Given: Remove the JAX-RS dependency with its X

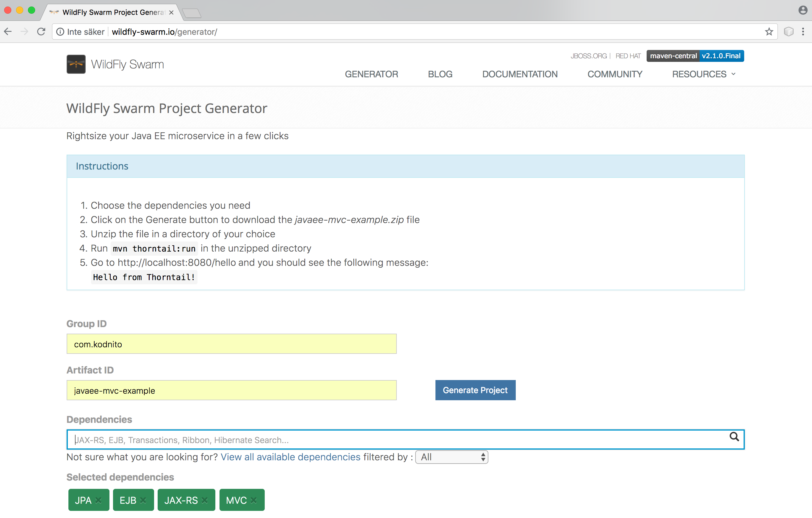Looking at the screenshot, I should click(204, 500).
